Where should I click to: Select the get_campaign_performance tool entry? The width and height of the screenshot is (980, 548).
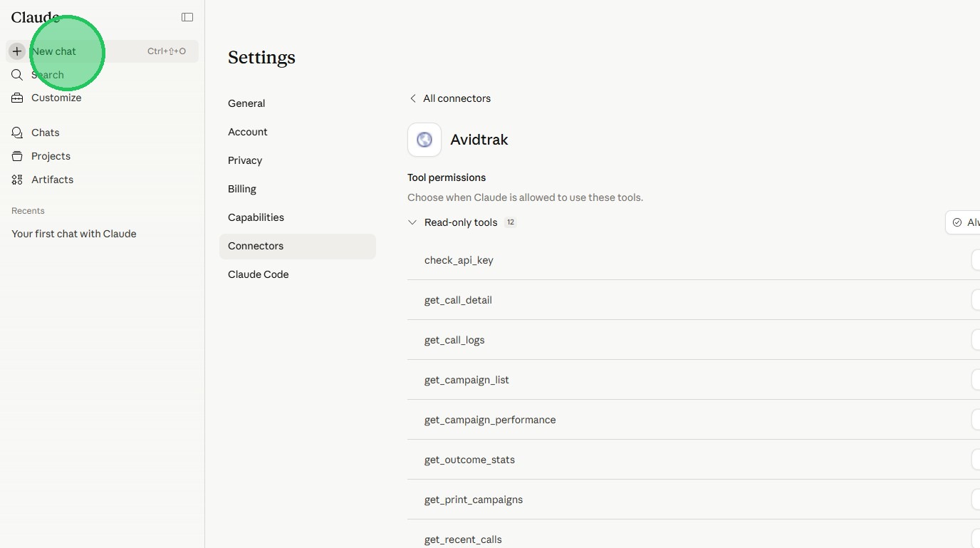(490, 420)
